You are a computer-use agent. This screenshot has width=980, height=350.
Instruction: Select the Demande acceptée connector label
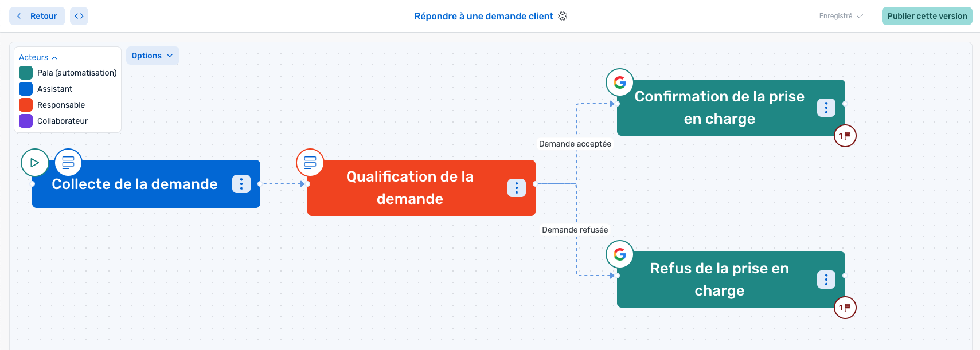pos(575,144)
